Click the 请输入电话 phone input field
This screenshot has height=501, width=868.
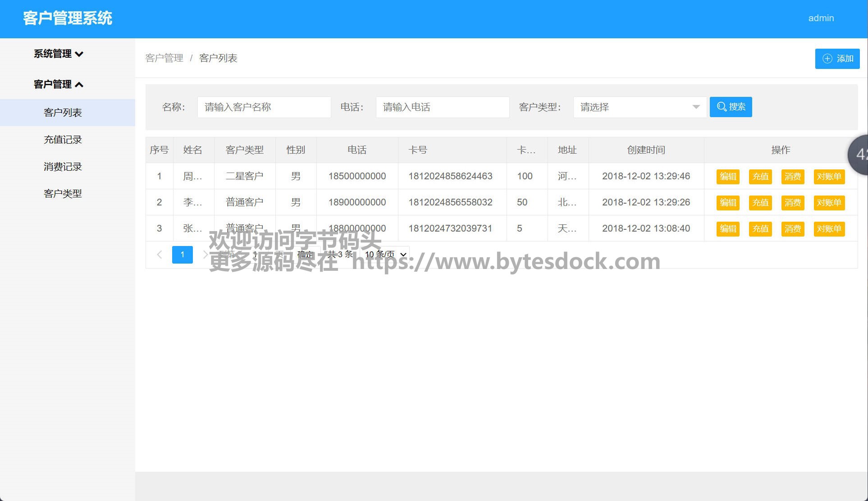[x=442, y=107]
